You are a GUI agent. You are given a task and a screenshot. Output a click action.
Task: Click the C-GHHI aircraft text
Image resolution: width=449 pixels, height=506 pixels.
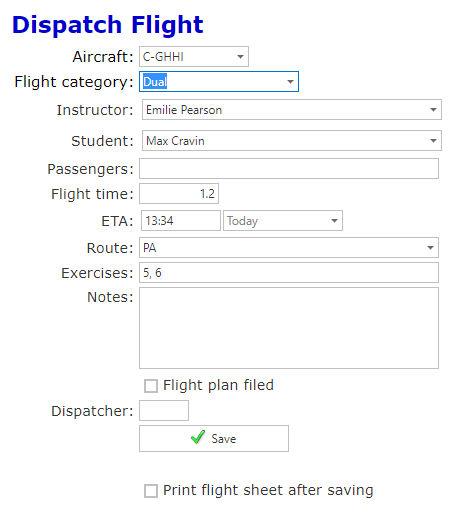(x=163, y=57)
